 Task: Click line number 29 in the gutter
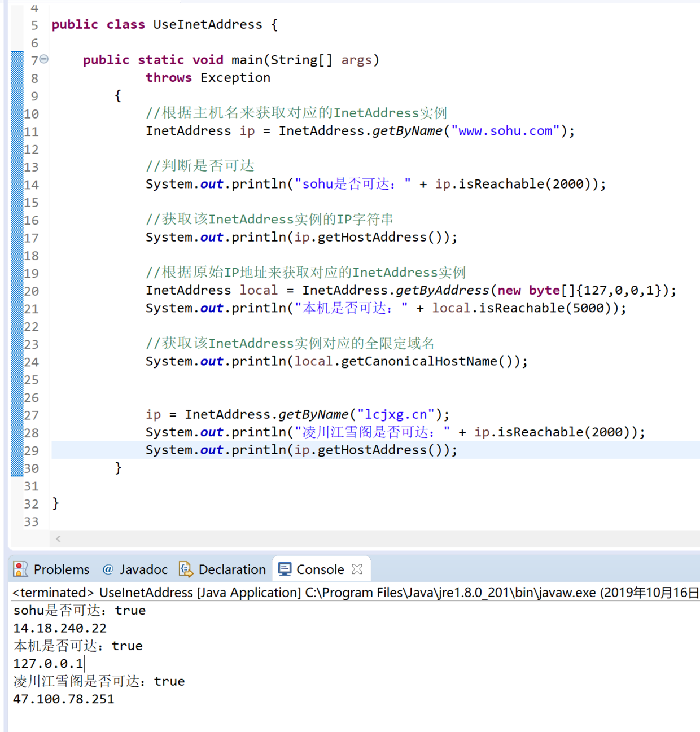[x=31, y=450]
